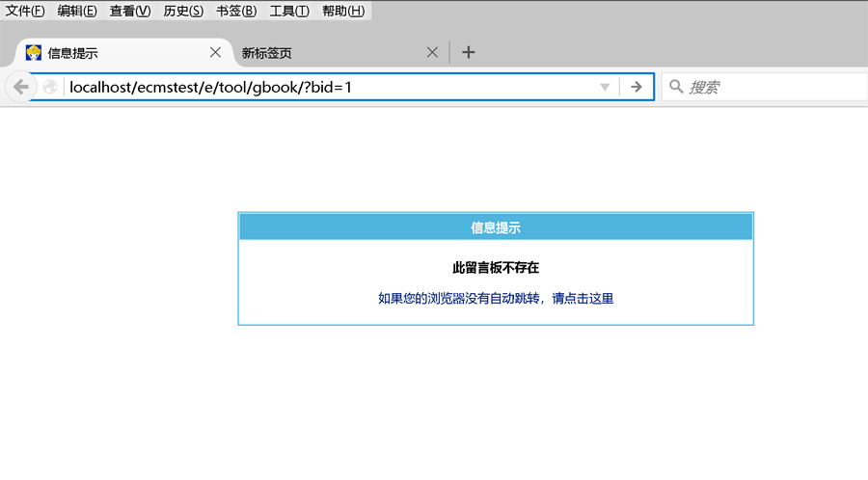Open the 历史(S) menu
Viewport: 868px width, 480px height.
pyautogui.click(x=183, y=11)
